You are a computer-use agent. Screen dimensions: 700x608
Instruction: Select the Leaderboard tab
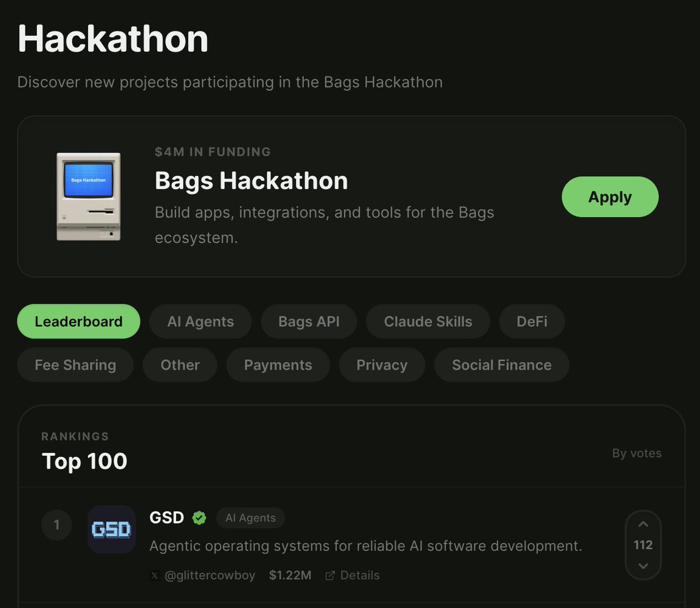tap(79, 321)
